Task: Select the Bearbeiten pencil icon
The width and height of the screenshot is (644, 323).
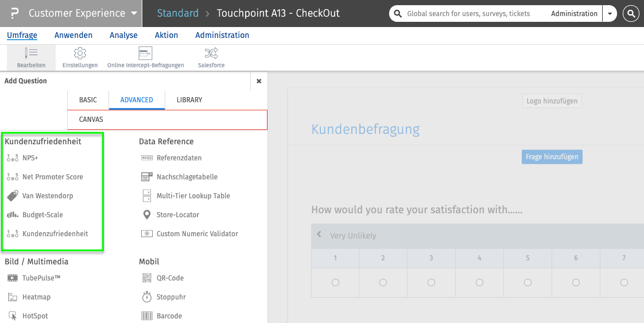Action: click(31, 54)
